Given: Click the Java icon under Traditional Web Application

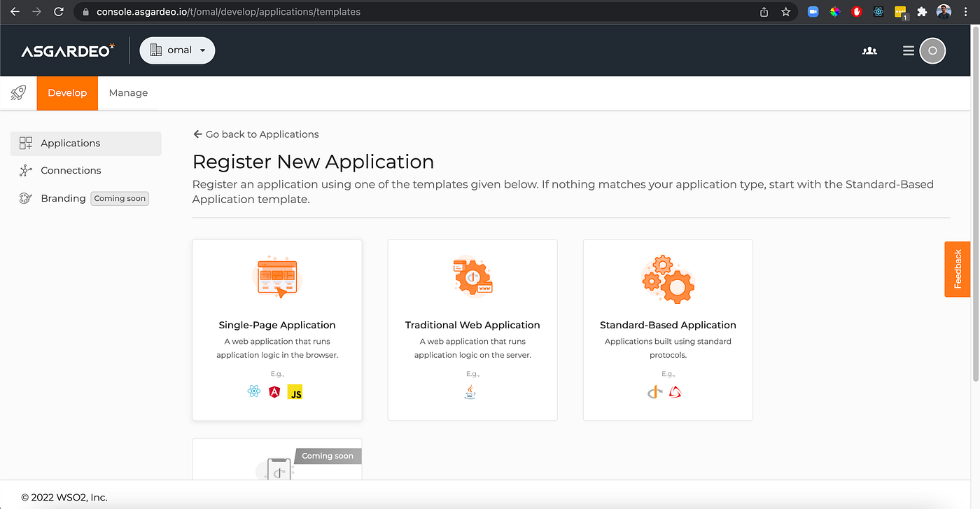Looking at the screenshot, I should [x=470, y=392].
